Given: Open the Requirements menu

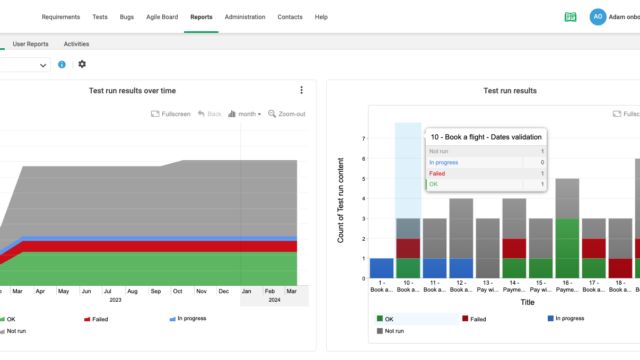Looking at the screenshot, I should point(60,17).
